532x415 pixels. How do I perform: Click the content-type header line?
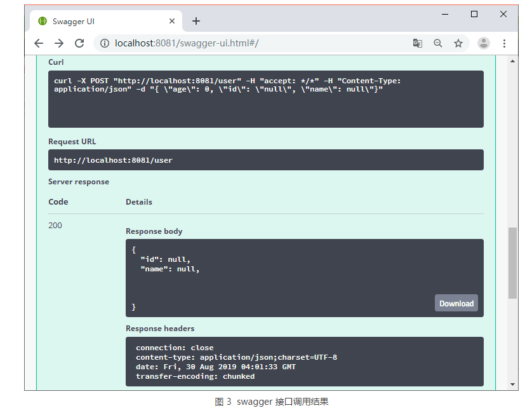point(237,357)
